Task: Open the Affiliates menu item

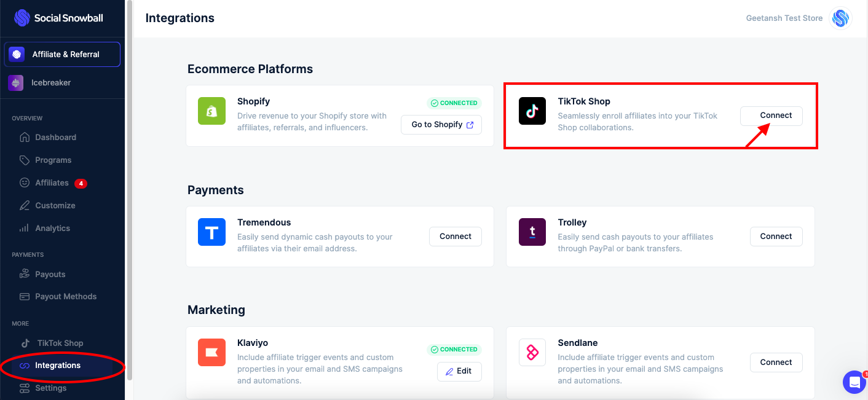Action: (x=52, y=182)
